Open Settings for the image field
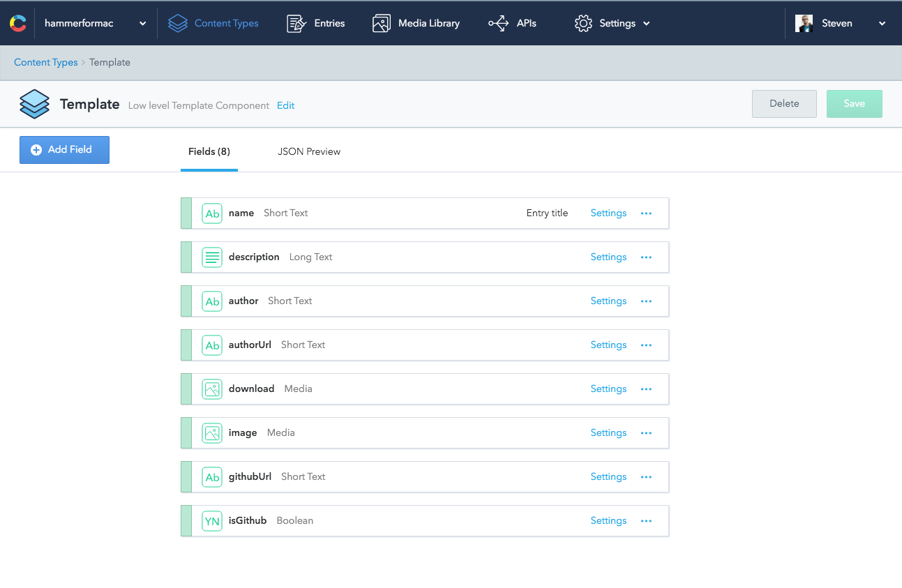 [x=608, y=432]
